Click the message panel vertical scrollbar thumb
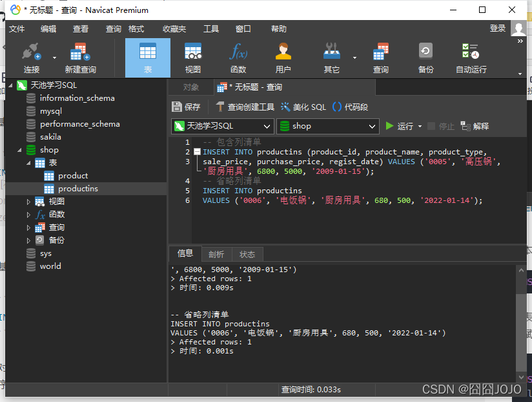Screen dimensions: 532x402 (x=521, y=333)
